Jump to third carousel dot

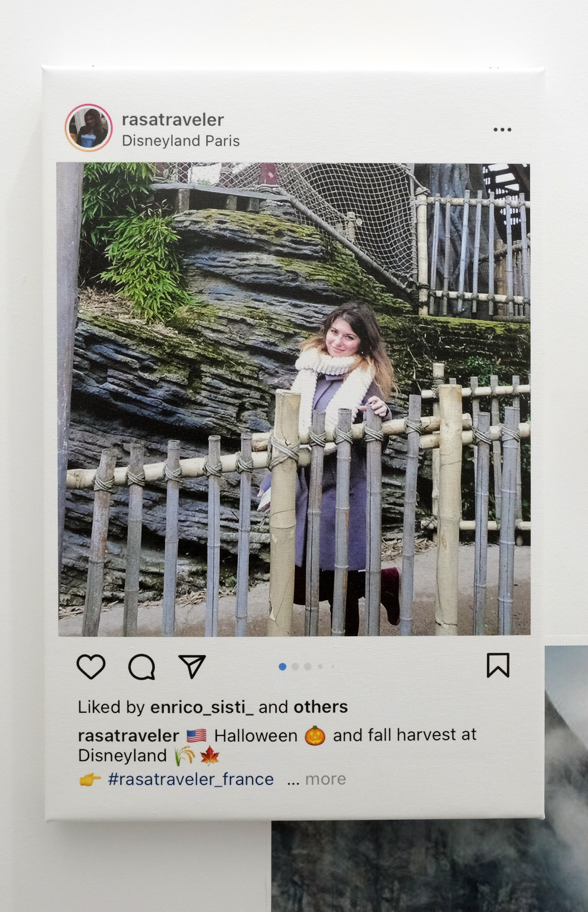307,667
